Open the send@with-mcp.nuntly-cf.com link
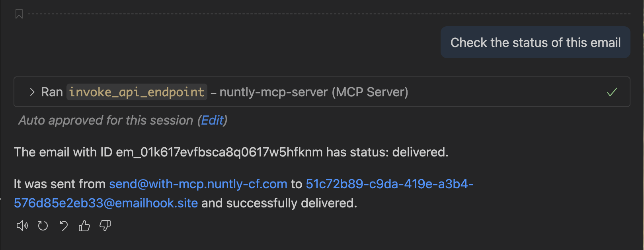This screenshot has height=250, width=644. click(x=198, y=184)
